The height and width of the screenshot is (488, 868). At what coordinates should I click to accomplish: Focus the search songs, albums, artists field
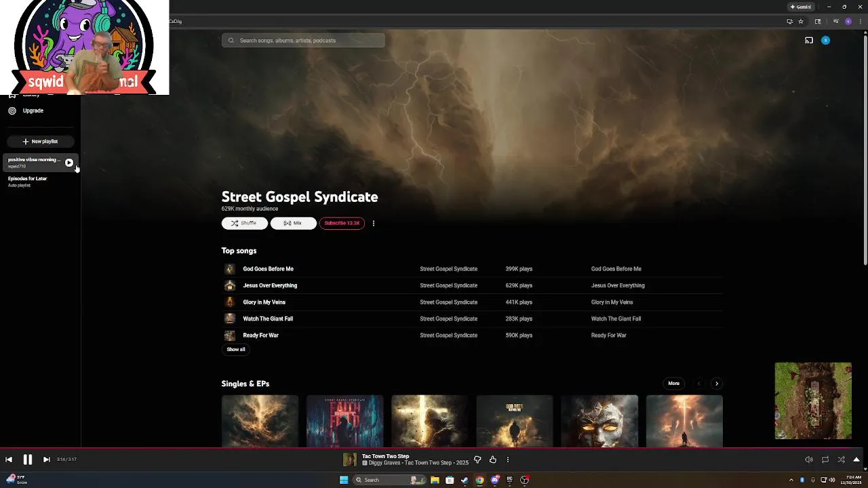point(303,41)
